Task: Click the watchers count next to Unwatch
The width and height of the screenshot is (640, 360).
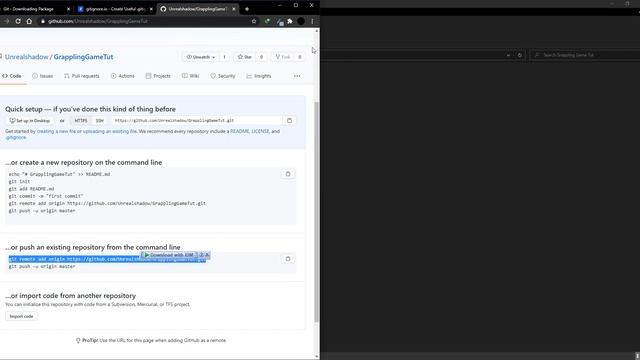Action: pos(224,57)
